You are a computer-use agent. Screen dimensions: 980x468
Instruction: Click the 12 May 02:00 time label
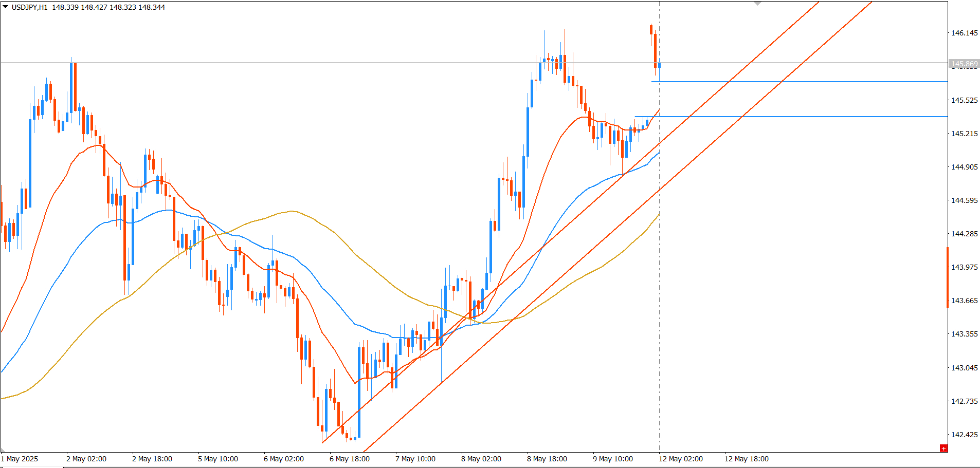tap(681, 459)
